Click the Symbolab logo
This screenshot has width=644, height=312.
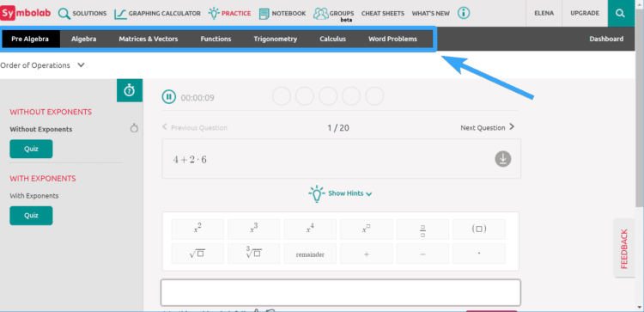(x=26, y=13)
